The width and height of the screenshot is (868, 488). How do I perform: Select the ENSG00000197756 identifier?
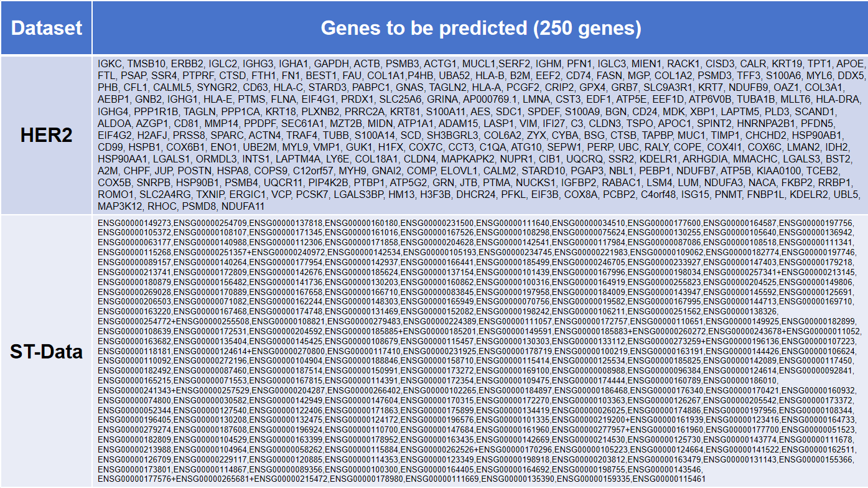(x=816, y=223)
